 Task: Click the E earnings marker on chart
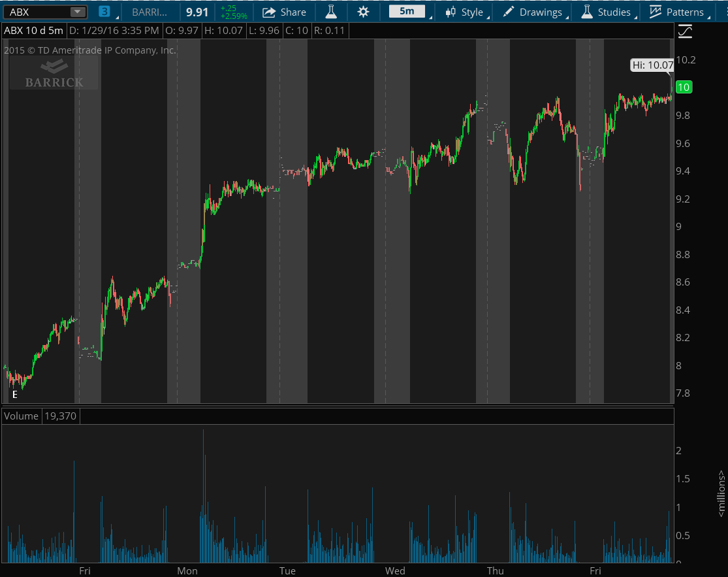[14, 394]
